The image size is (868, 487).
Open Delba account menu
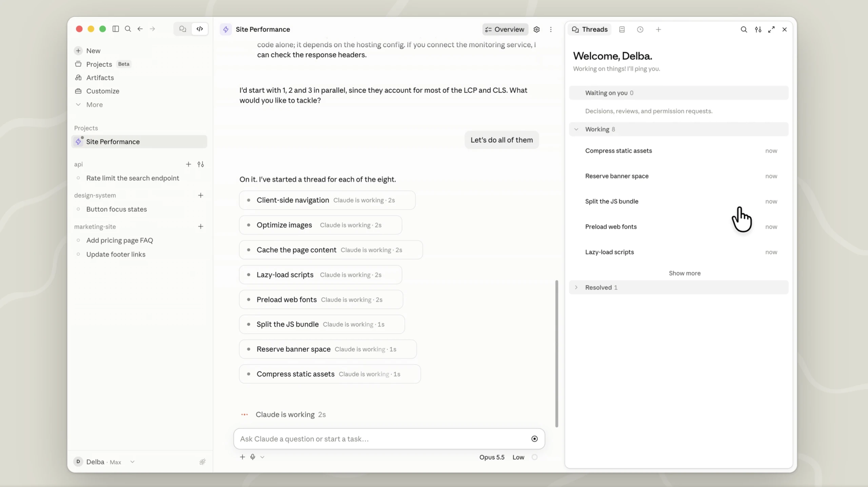(104, 462)
